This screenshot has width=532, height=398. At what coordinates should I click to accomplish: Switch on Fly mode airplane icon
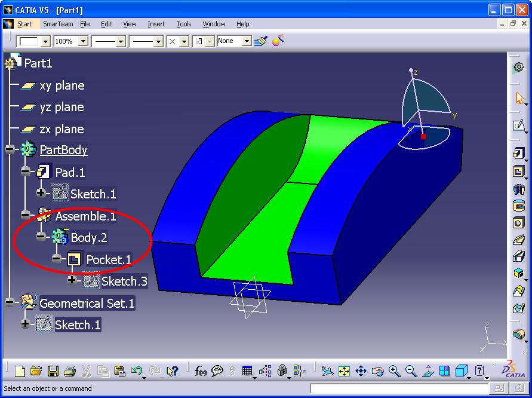coord(327,371)
